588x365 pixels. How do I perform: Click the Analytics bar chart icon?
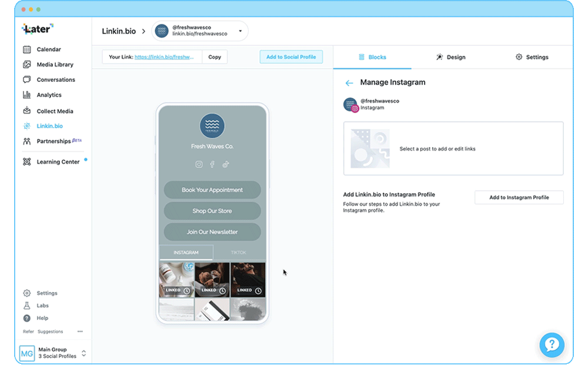tap(26, 95)
